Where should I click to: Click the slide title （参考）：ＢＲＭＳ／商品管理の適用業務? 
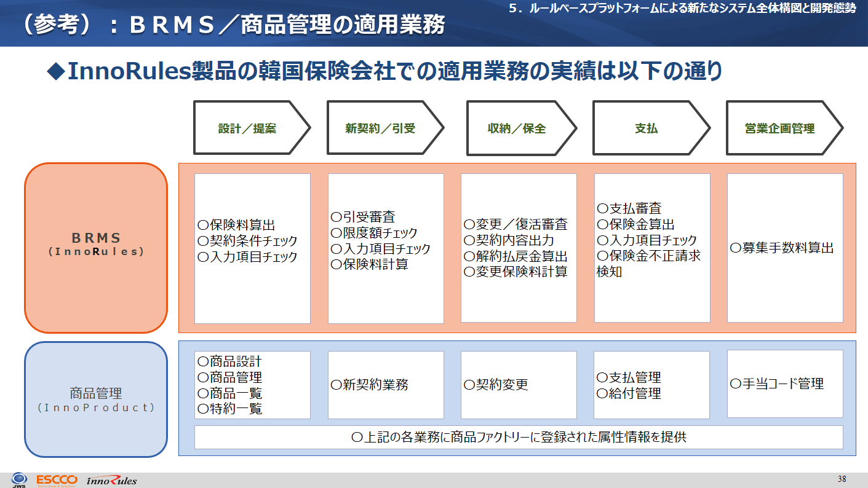pyautogui.click(x=232, y=25)
